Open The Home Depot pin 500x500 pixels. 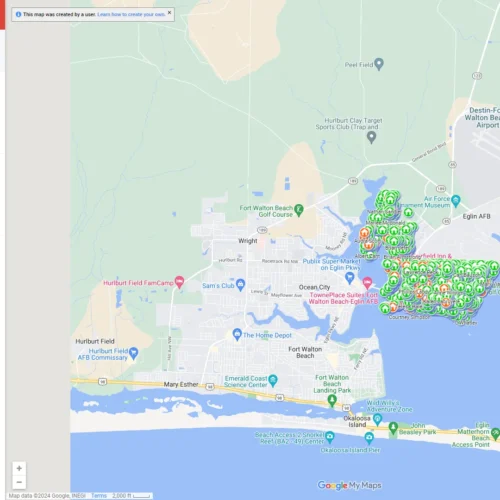(237, 334)
